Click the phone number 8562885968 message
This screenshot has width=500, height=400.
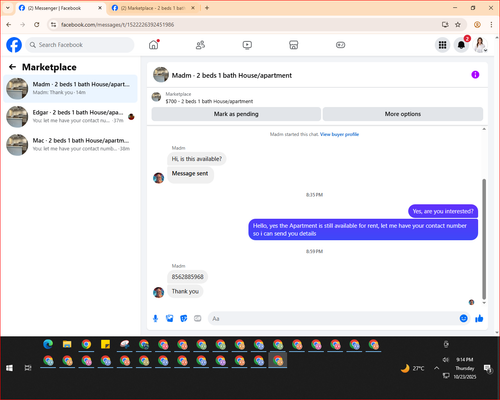coord(187,277)
